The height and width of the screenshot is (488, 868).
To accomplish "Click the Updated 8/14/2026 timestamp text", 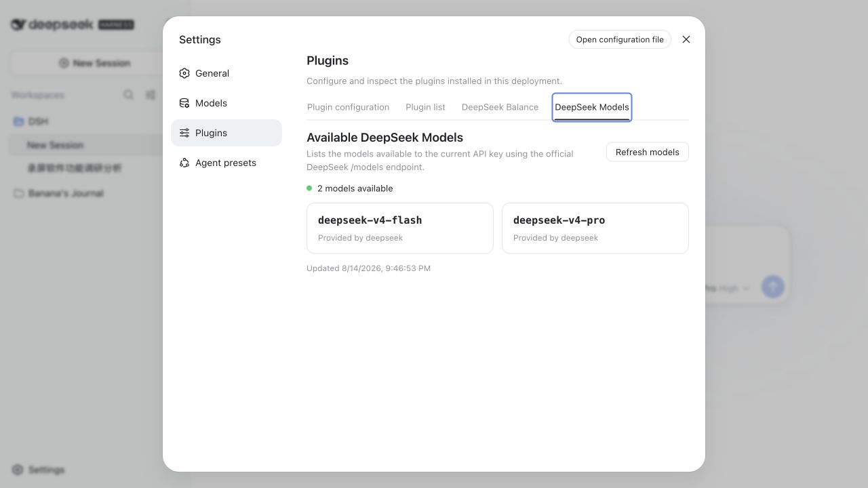I will 368,268.
